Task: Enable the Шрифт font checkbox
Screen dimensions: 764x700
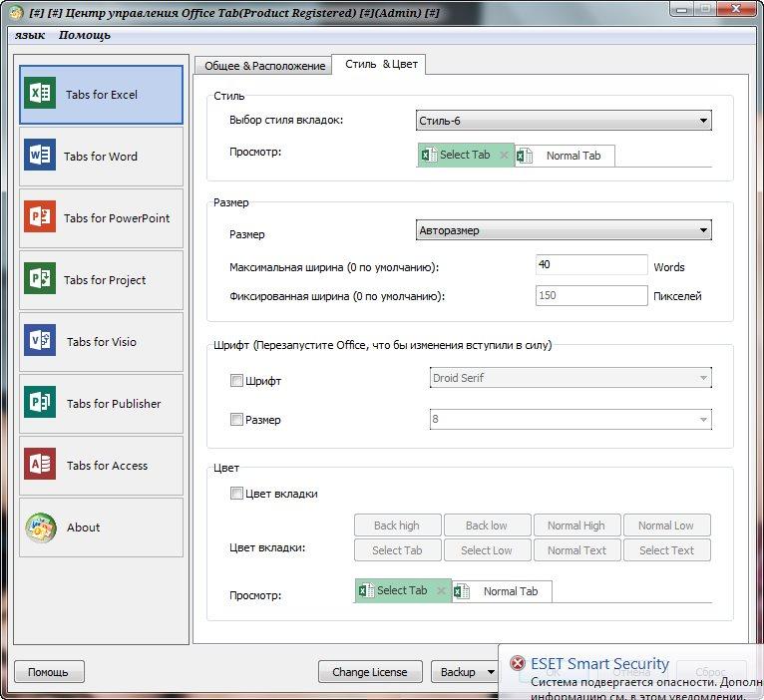Action: [x=236, y=381]
